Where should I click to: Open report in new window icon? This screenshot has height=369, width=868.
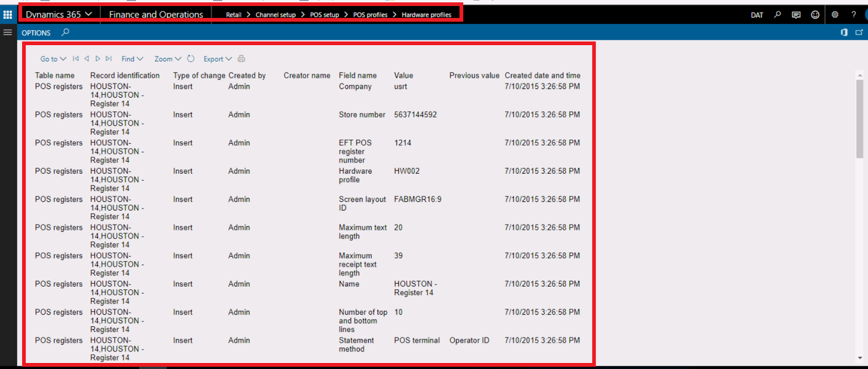859,33
